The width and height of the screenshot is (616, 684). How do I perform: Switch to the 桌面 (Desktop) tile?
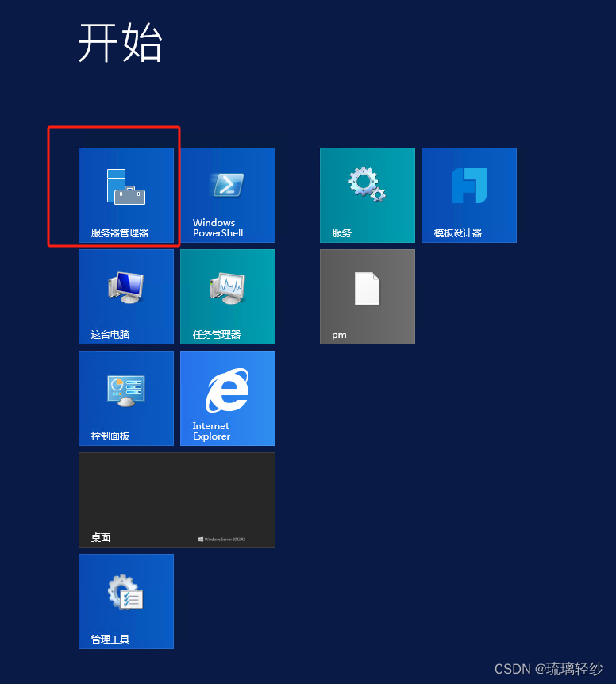coord(177,500)
